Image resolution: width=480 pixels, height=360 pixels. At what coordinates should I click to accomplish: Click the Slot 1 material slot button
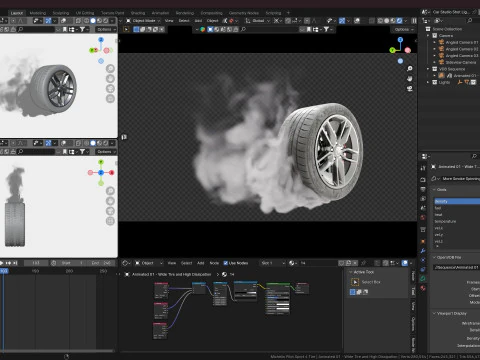(272, 263)
